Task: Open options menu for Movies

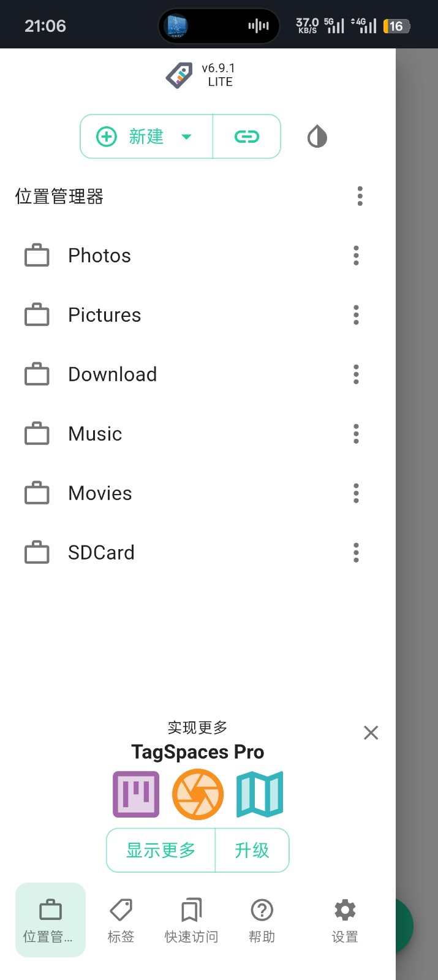Action: click(x=356, y=493)
